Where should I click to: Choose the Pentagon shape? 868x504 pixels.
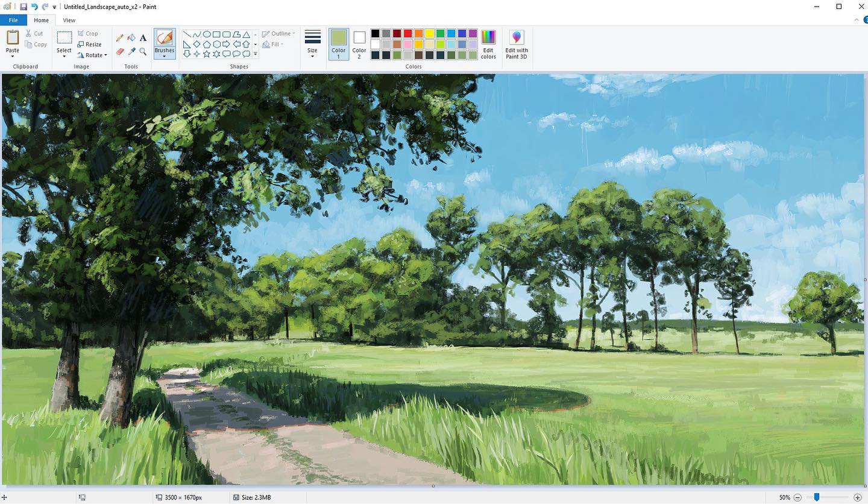pyautogui.click(x=207, y=44)
